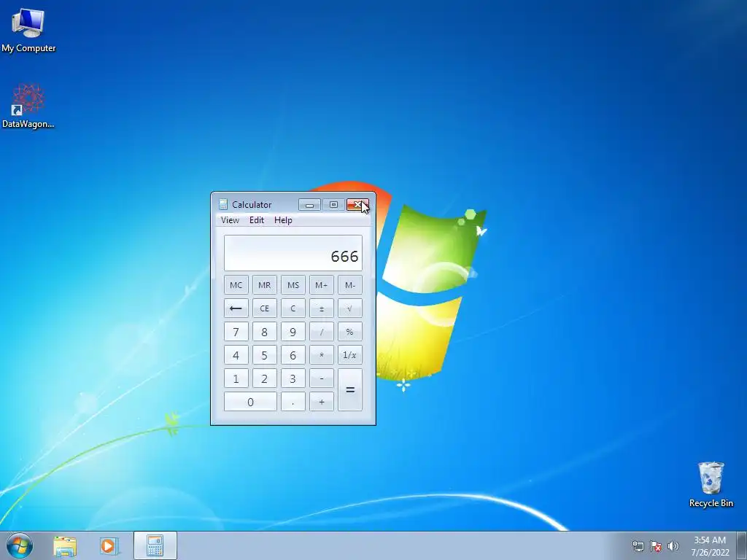Click the MS memory store button
This screenshot has height=560, width=747.
pyautogui.click(x=293, y=285)
